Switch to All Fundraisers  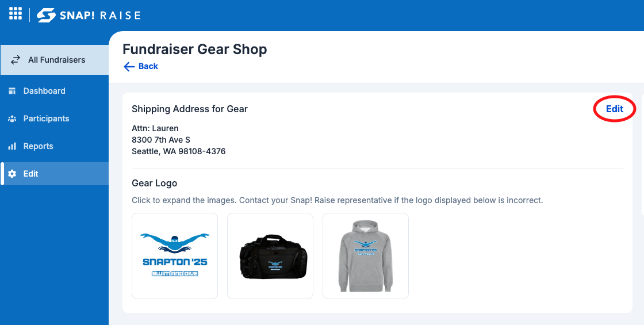[54, 60]
